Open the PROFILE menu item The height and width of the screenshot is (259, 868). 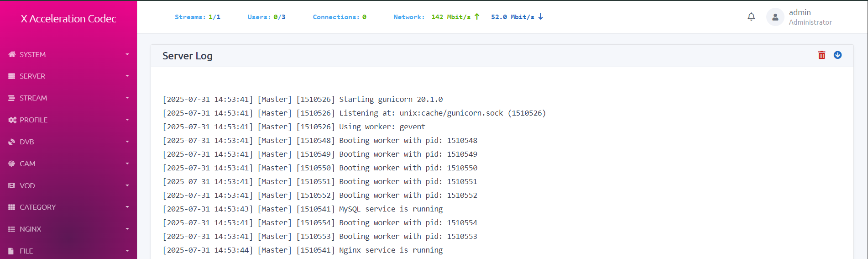(68, 120)
